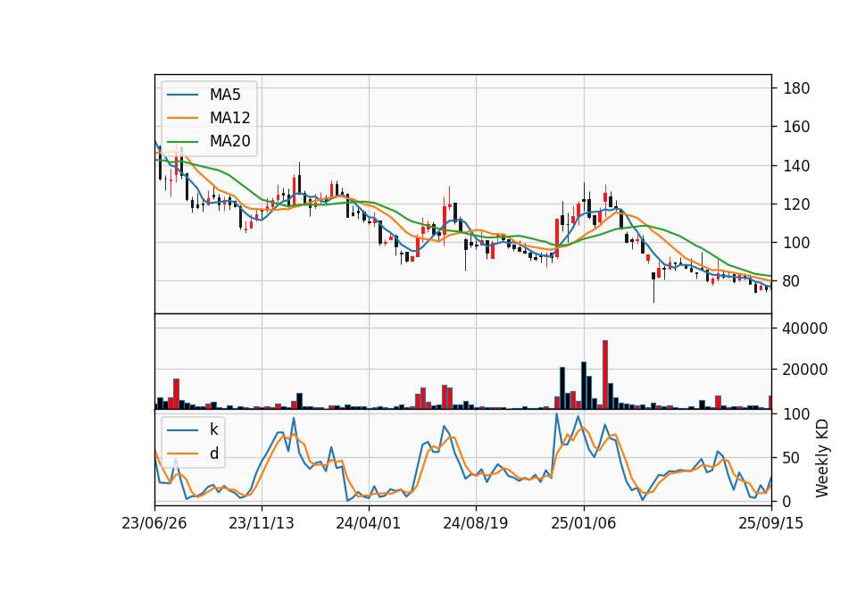The height and width of the screenshot is (616, 857).
Task: Click the 23/11/13 date axis label
Action: pos(262,523)
